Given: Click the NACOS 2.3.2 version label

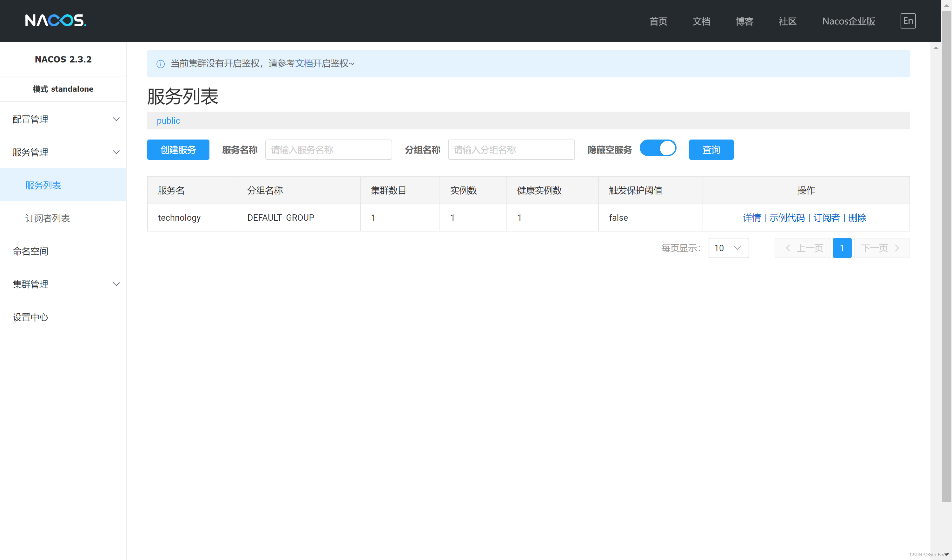Looking at the screenshot, I should click(63, 59).
